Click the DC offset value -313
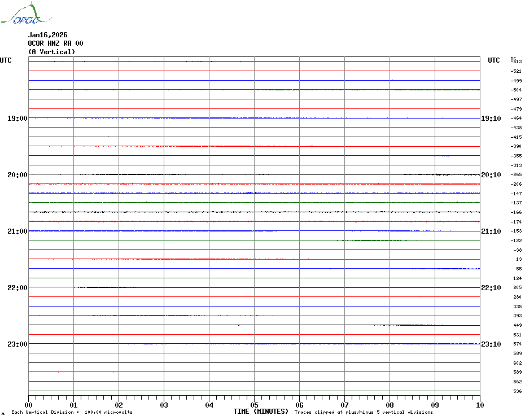 (x=516, y=165)
